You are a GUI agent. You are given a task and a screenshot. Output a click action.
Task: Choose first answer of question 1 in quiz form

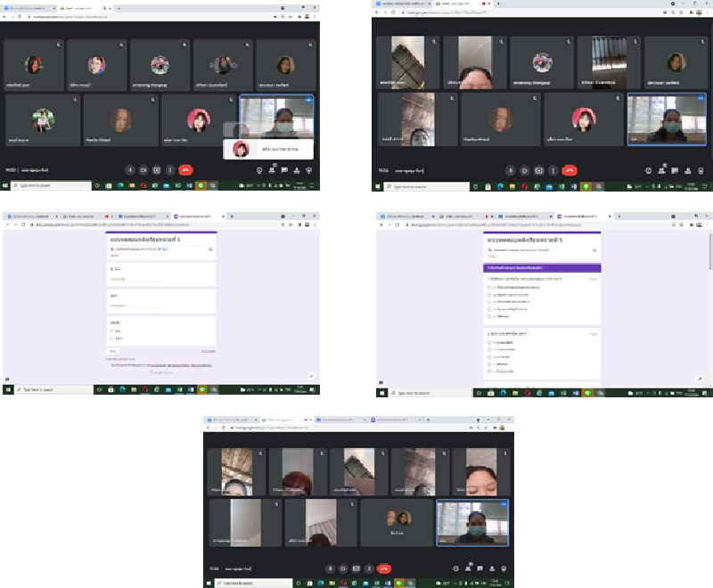pos(489,288)
